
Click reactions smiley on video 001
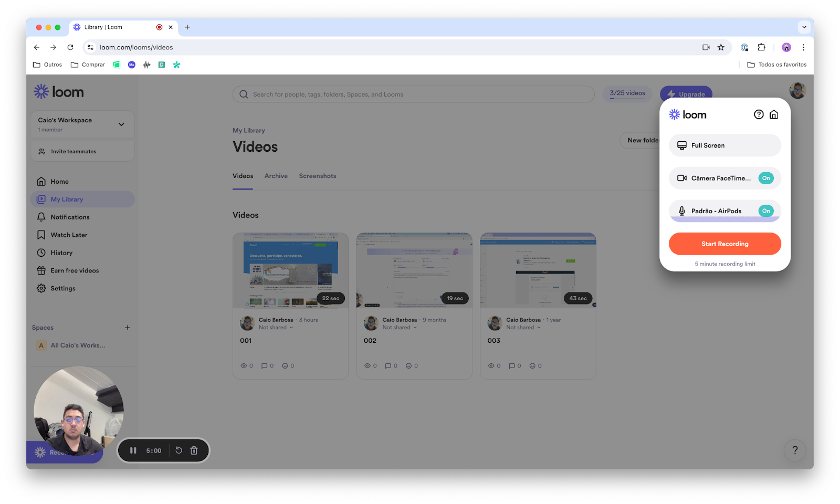(x=285, y=366)
